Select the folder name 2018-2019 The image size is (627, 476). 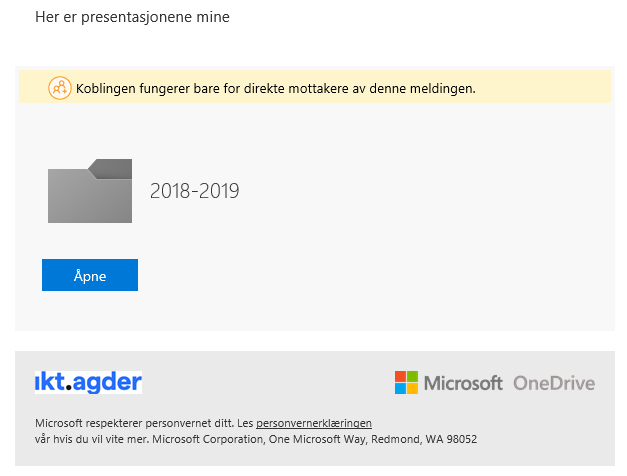[x=194, y=191]
